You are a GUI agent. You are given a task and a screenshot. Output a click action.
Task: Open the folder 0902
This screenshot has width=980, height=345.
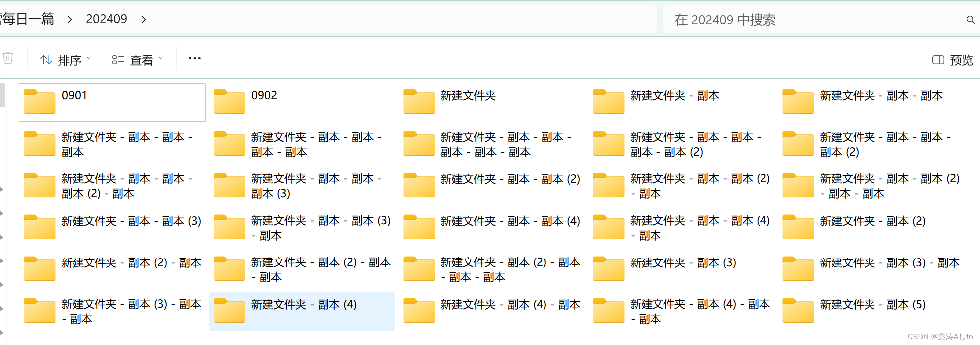pos(264,95)
